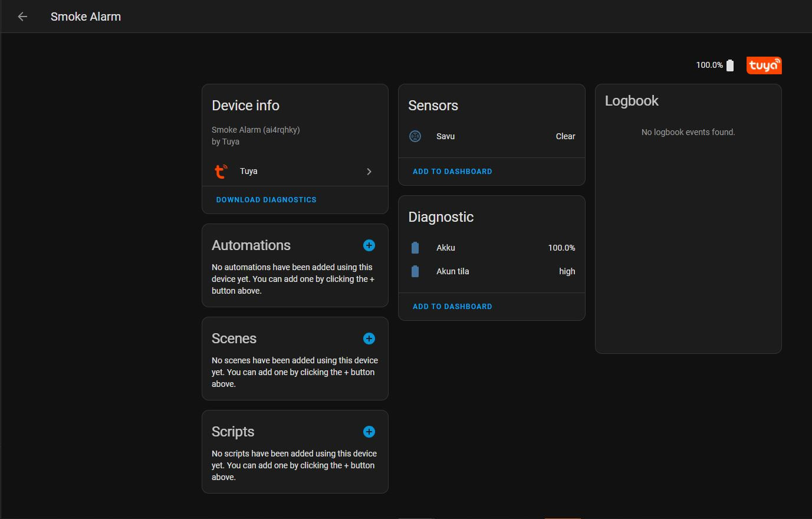Image resolution: width=812 pixels, height=519 pixels.
Task: Open the Savu sensor row
Action: pos(492,136)
